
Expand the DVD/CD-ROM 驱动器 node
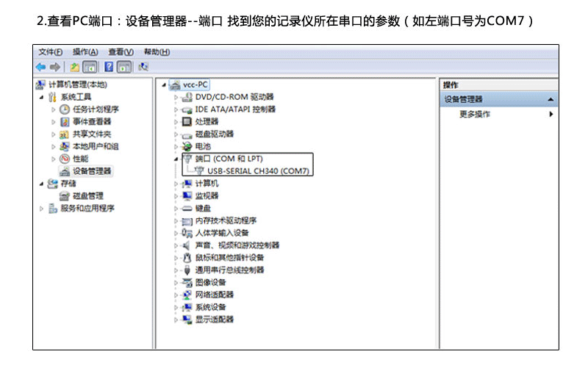click(x=176, y=97)
